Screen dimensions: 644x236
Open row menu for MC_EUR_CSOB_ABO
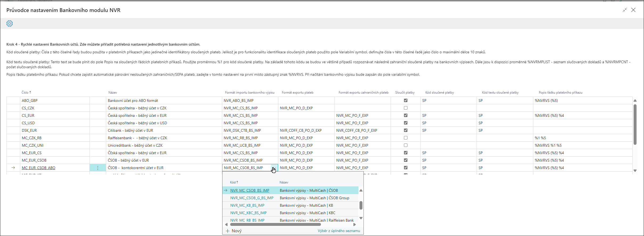click(x=98, y=168)
